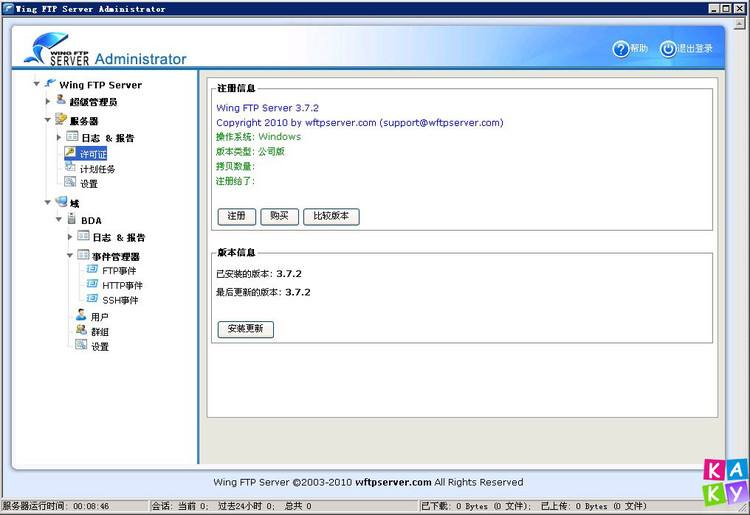Click the 群组 group icon
Viewport: 750px width, 515px height.
(81, 330)
